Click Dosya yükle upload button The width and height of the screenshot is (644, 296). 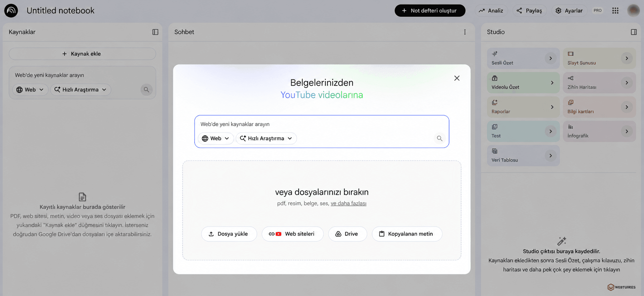point(229,234)
